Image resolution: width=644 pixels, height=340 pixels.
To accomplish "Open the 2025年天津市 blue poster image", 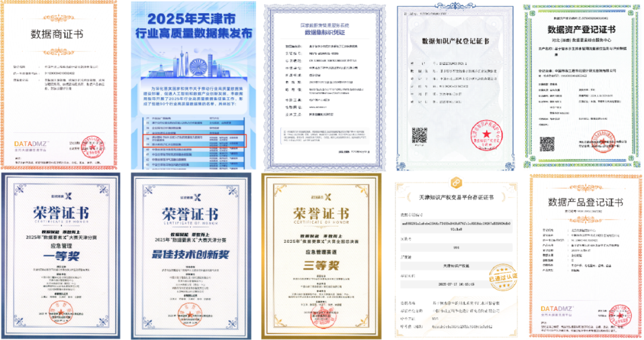I will click(193, 85).
